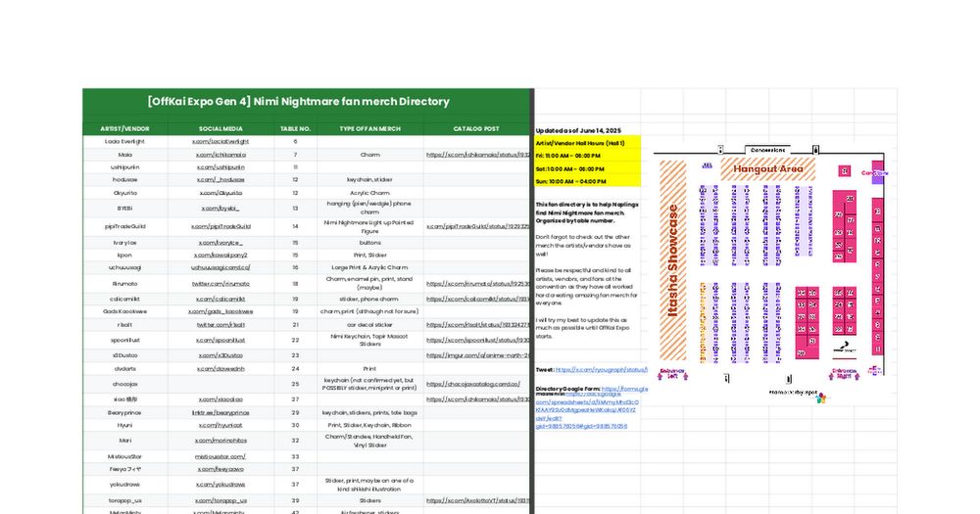Open Rirumoto's catalog post link

[x=477, y=284]
